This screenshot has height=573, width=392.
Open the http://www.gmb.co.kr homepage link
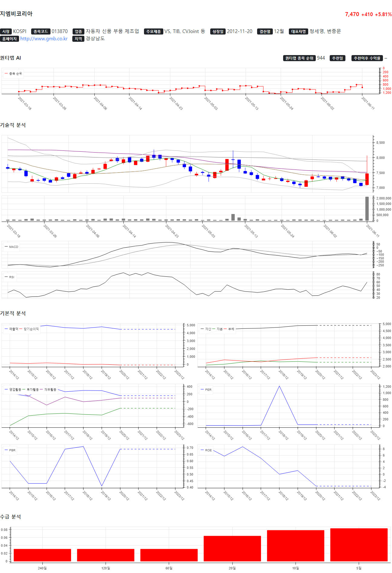point(44,39)
